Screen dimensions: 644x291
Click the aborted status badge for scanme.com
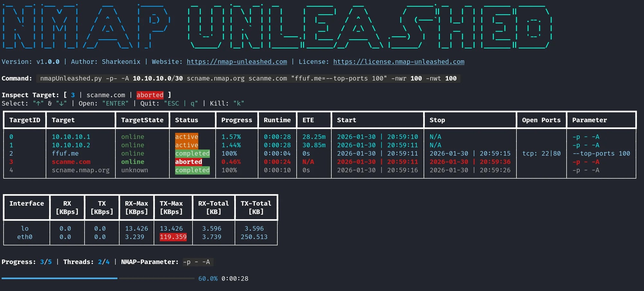point(188,162)
